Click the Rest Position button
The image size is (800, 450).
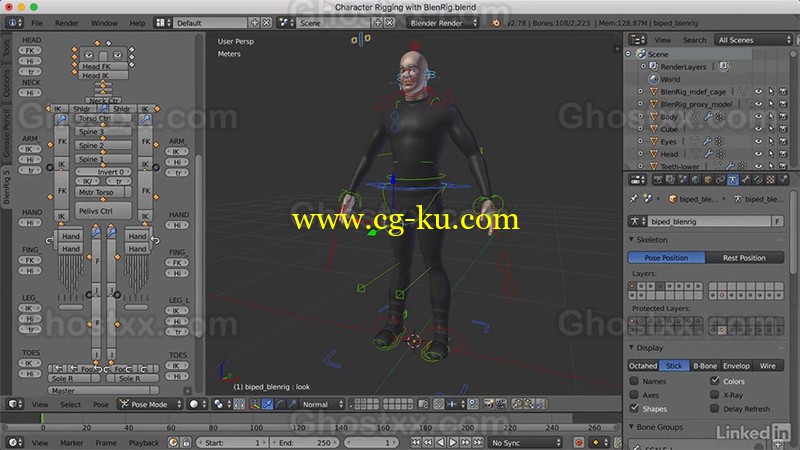pos(744,258)
